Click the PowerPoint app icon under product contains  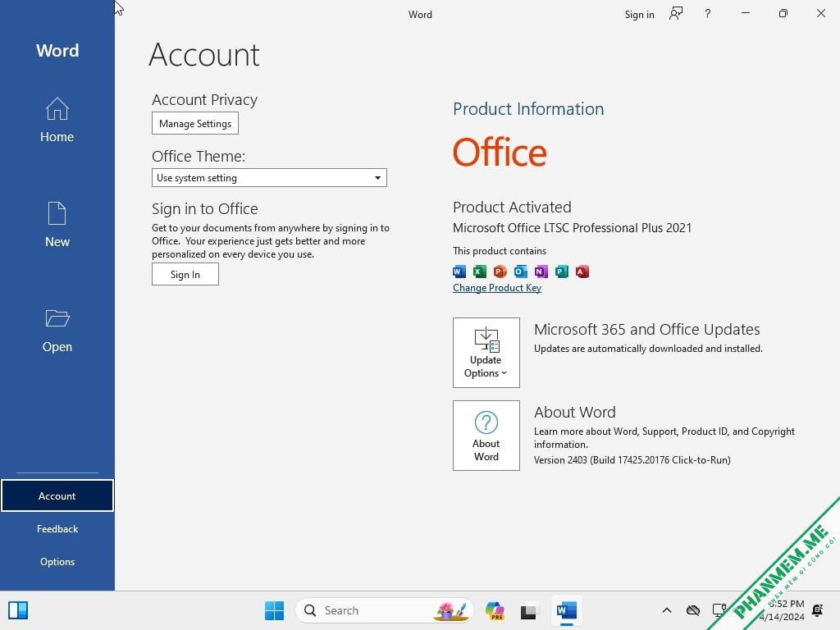(x=500, y=272)
